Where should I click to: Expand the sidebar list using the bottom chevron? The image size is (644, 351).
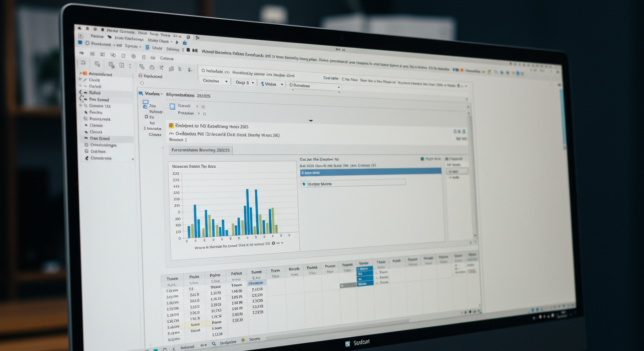pyautogui.click(x=133, y=159)
